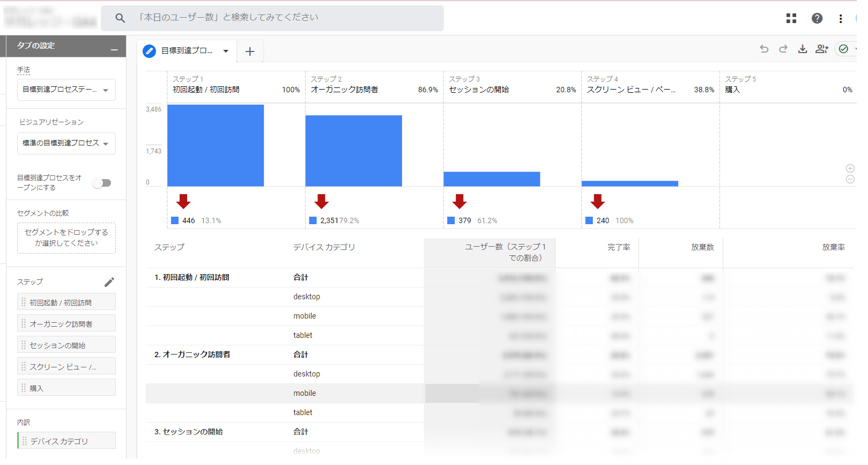Open the ビジュアリゼーション dropdown 標準の目標到達プロセス
868x465 pixels.
66,143
